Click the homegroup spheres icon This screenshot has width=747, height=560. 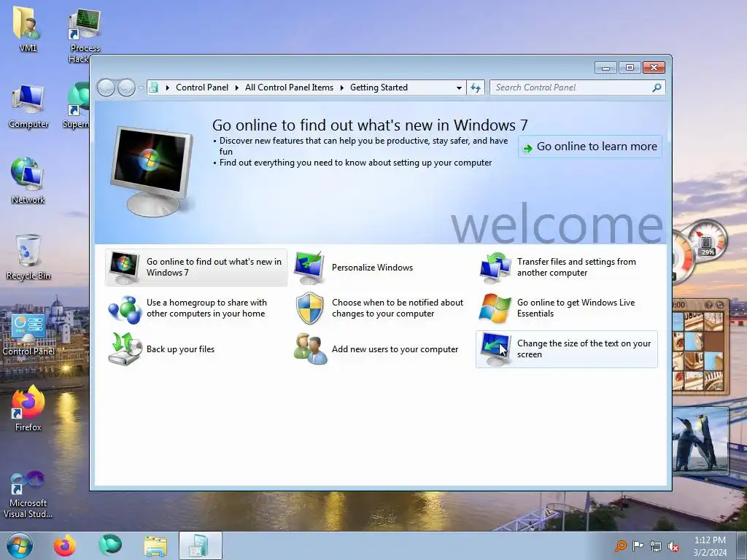[124, 308]
